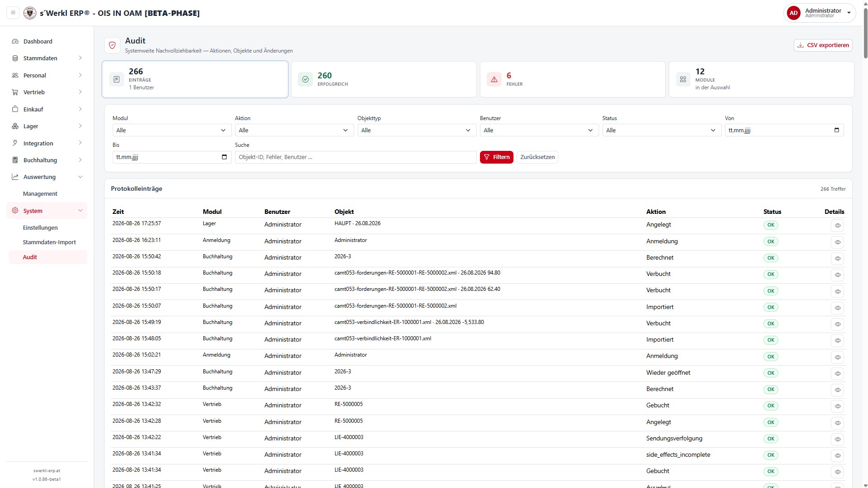Open calendar picker in Bis date field

(x=224, y=157)
